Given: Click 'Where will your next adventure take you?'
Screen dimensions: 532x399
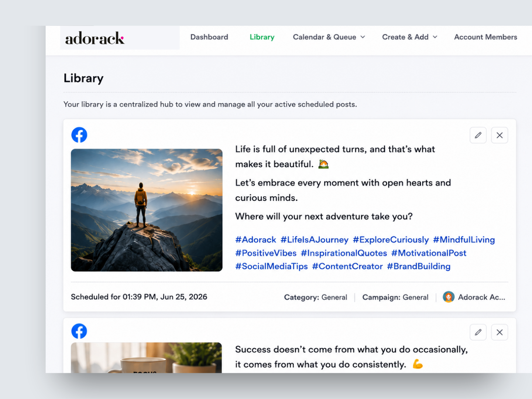Looking at the screenshot, I should (324, 216).
